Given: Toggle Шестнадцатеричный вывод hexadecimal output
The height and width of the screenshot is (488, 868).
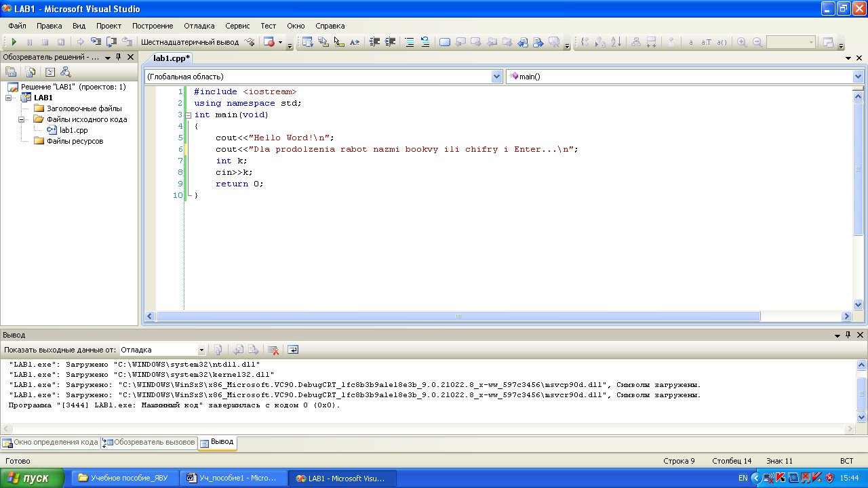Looking at the screenshot, I should point(190,42).
